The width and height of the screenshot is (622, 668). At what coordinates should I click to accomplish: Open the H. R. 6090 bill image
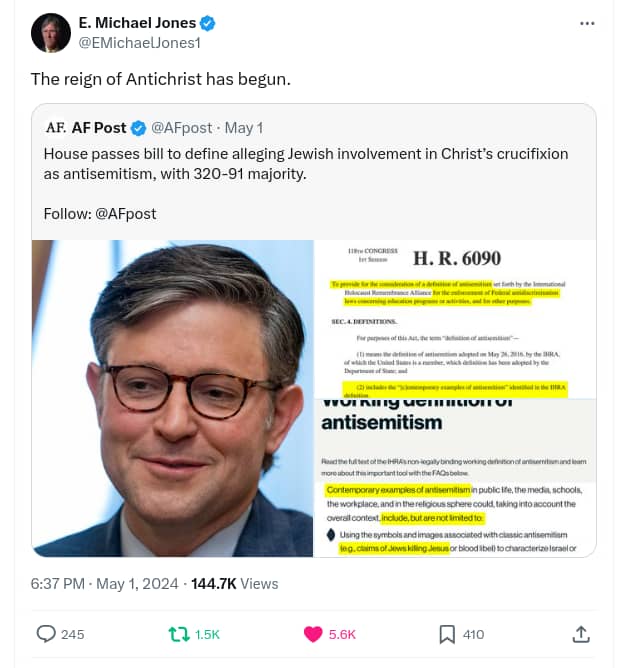coord(455,320)
